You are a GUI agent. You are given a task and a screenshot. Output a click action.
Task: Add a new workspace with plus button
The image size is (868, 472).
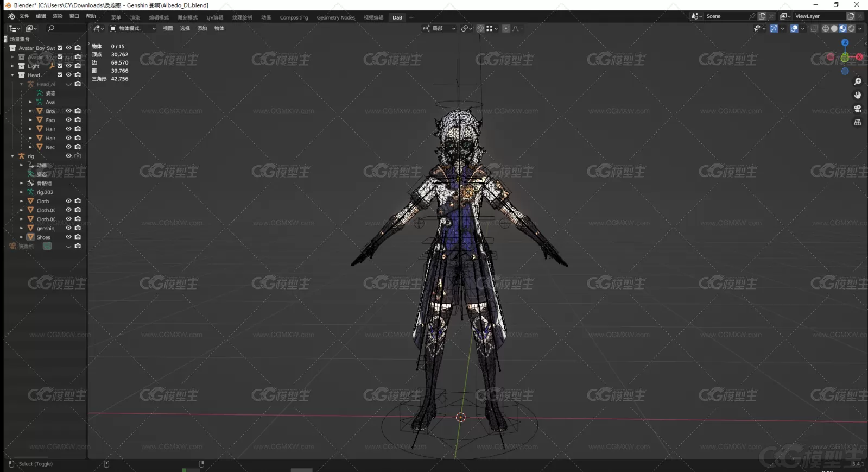coord(411,17)
